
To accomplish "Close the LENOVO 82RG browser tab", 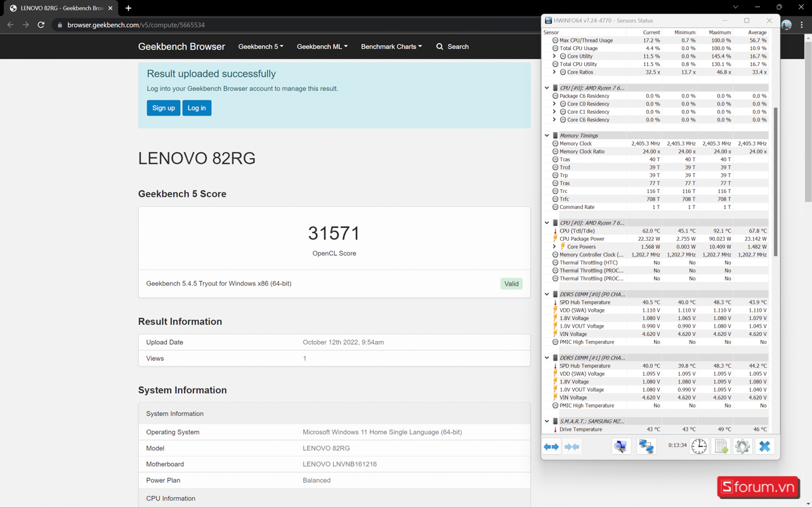I will point(110,8).
